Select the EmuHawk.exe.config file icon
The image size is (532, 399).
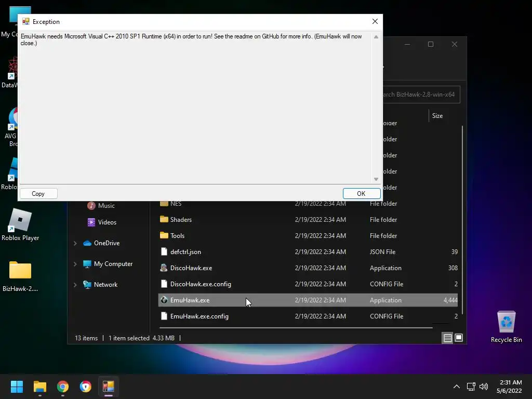[164, 316]
